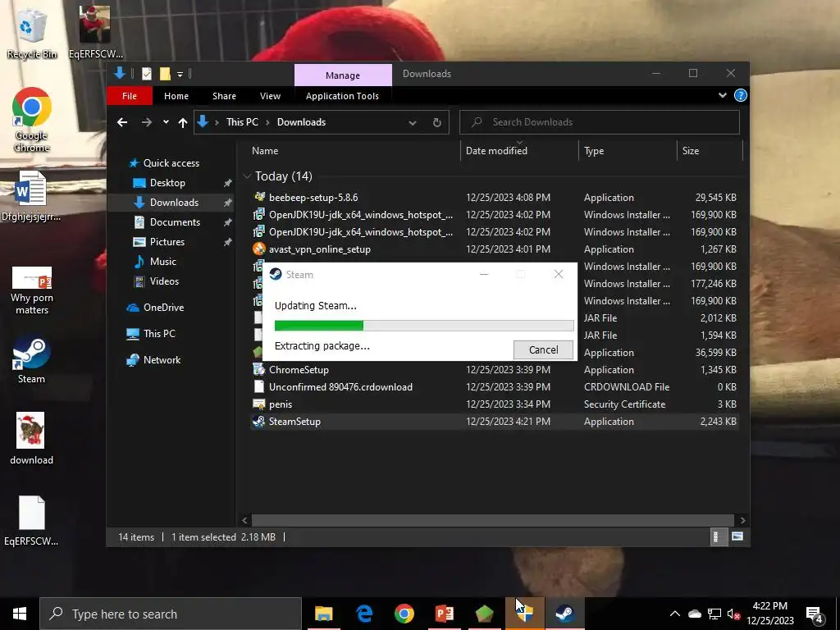This screenshot has width=840, height=630.
Task: Click the horizontal scrollbar in file list
Action: (x=492, y=520)
